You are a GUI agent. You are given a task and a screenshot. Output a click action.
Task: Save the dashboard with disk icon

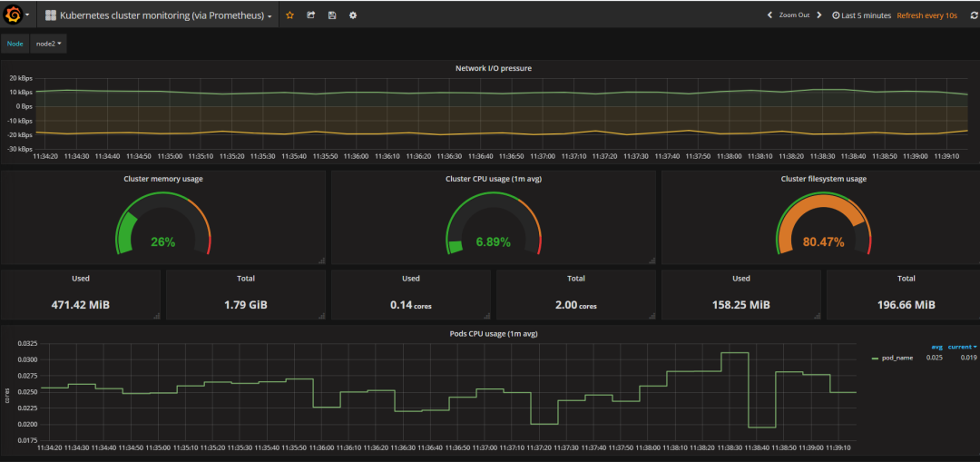[332, 15]
